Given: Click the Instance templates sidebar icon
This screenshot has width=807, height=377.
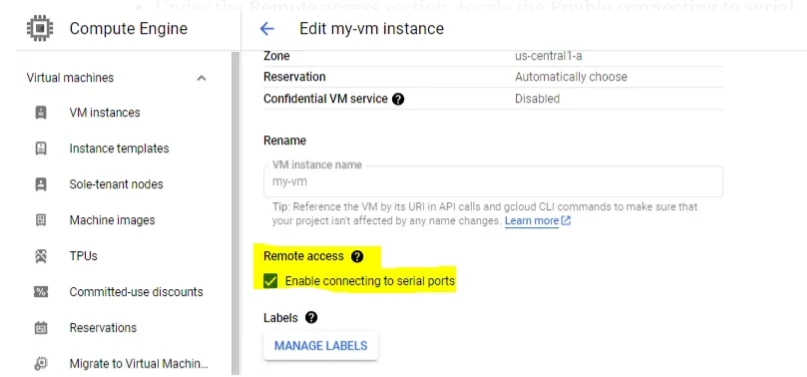Looking at the screenshot, I should [41, 149].
